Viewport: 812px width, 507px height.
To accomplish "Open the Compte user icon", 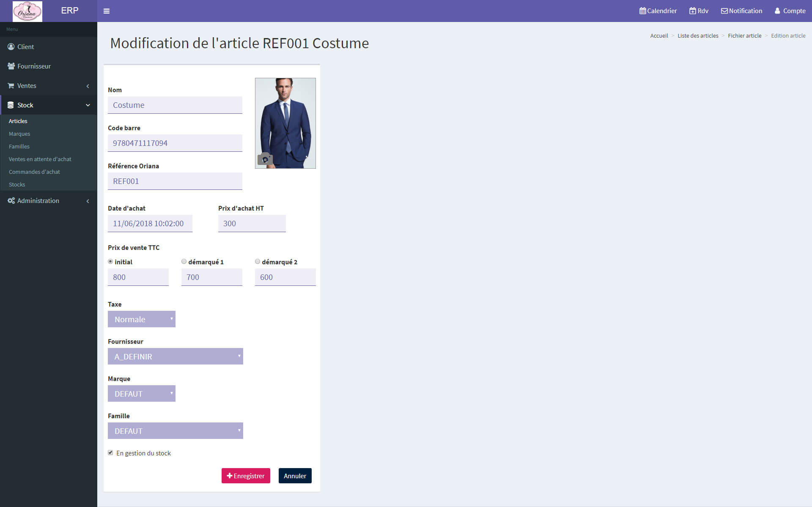I will [777, 11].
